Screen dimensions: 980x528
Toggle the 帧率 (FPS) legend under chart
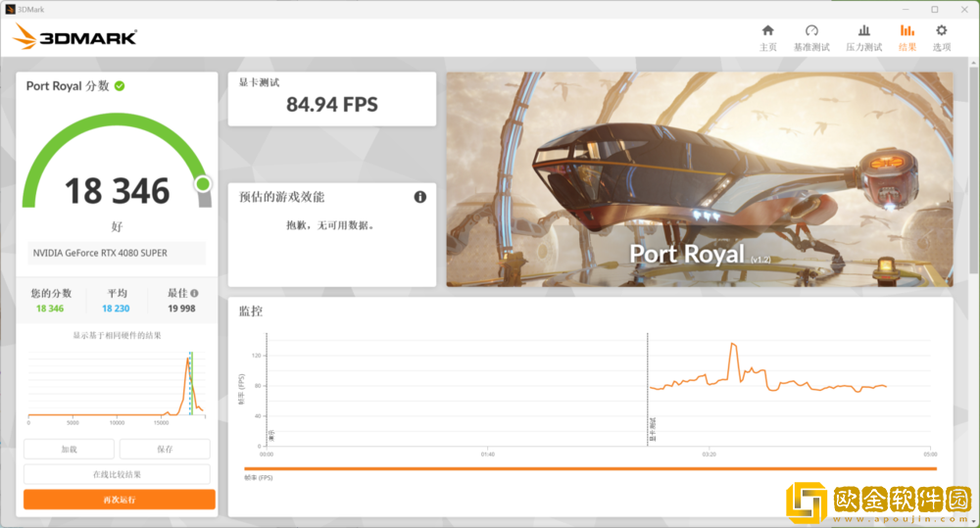pyautogui.click(x=260, y=477)
